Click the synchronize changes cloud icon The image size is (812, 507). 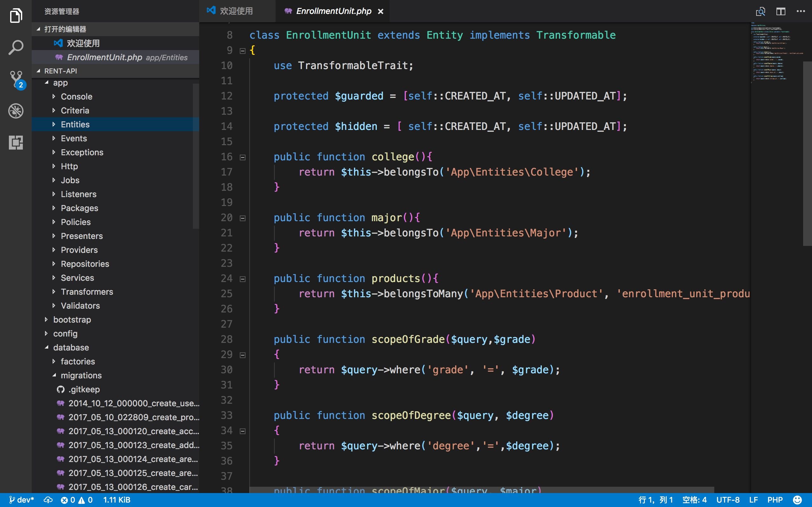(48, 500)
